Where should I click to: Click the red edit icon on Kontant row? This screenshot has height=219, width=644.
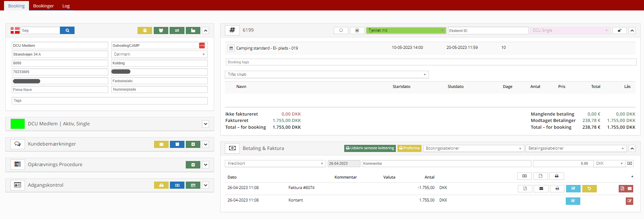(x=629, y=201)
